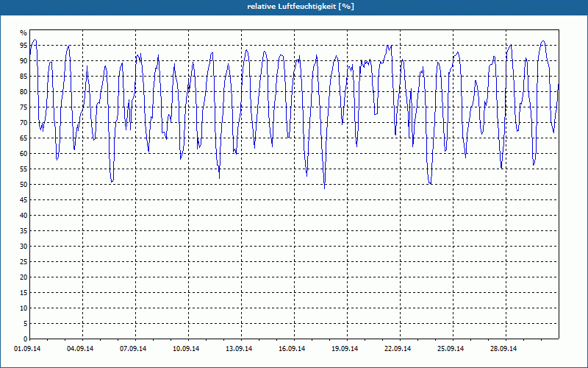Select the y-axis value '90'
Image resolution: width=588 pixels, height=368 pixels.
click(x=24, y=61)
